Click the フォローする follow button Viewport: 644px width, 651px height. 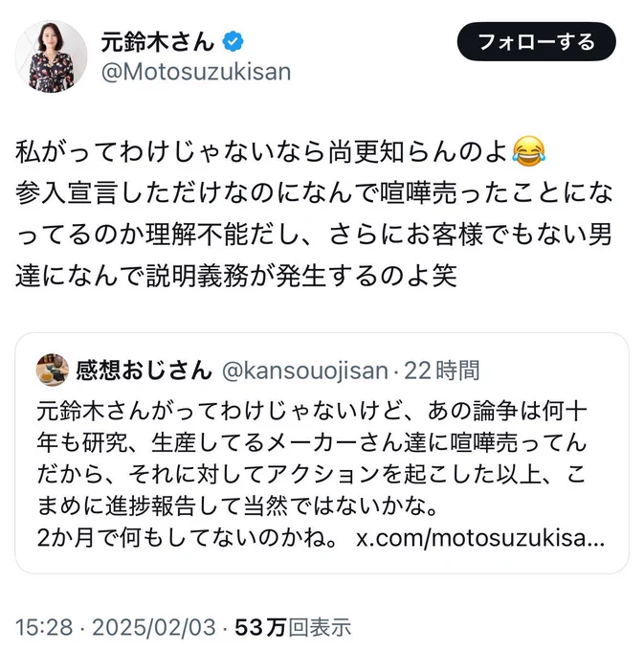pos(536,42)
